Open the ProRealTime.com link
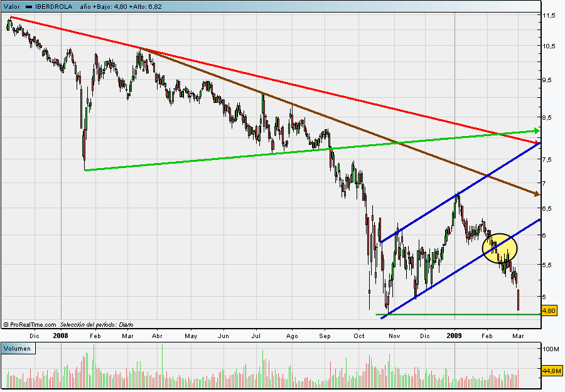Screen dimensions: 565x392 tap(33, 325)
